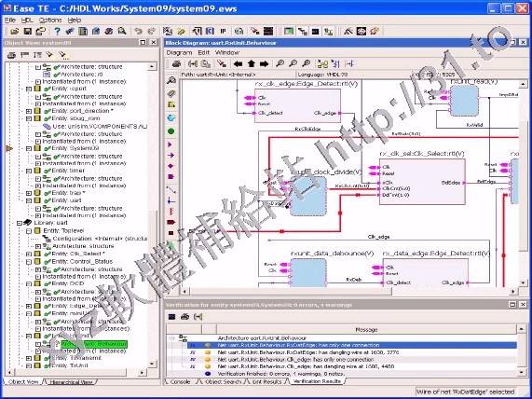Click the magnifier search icon in main toolbar

pos(122,32)
